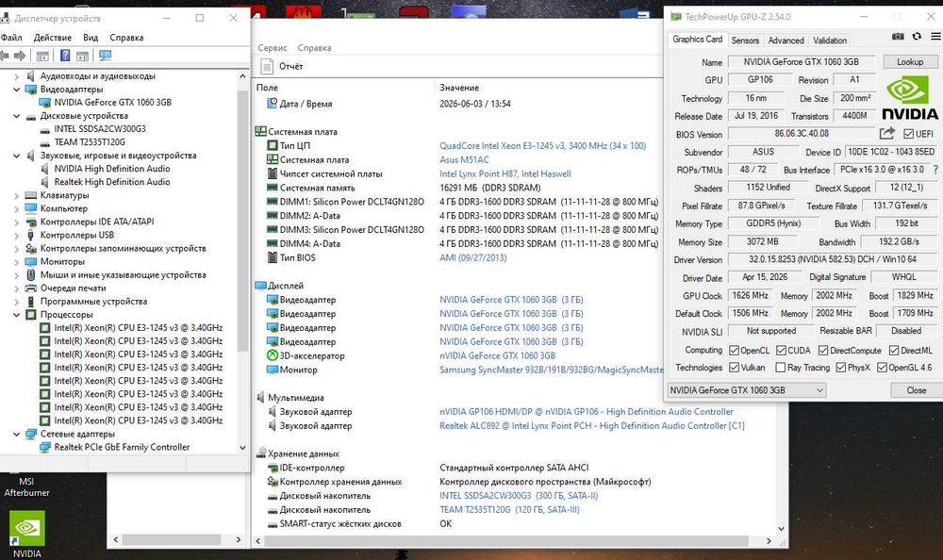Expand the Мыши и иные указывающие устройства node
The image size is (943, 560).
click(x=16, y=275)
